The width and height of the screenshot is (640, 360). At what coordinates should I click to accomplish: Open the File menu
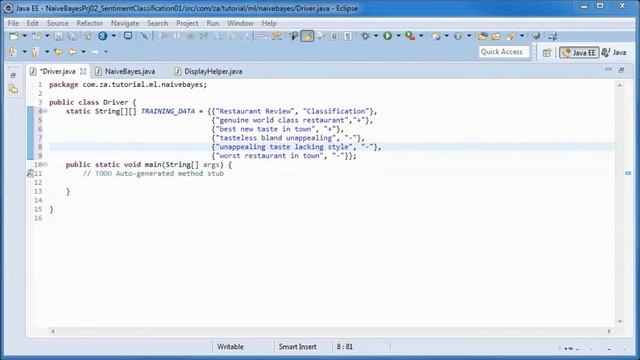13,23
